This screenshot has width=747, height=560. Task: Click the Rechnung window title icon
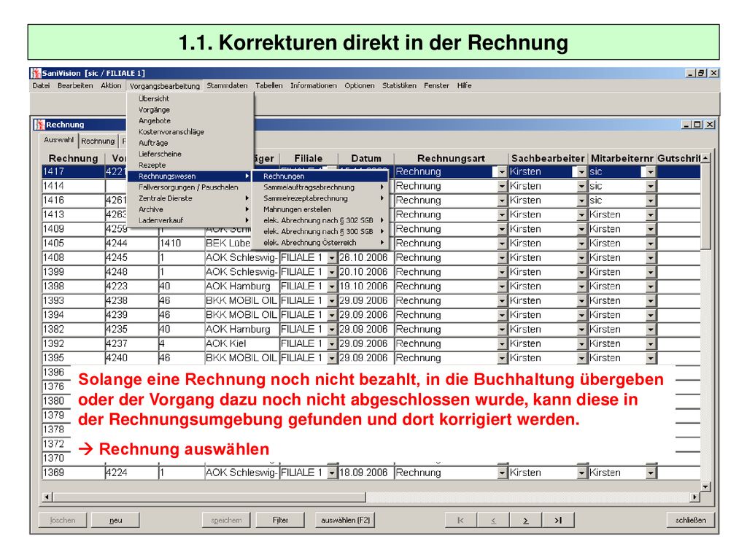coord(39,125)
